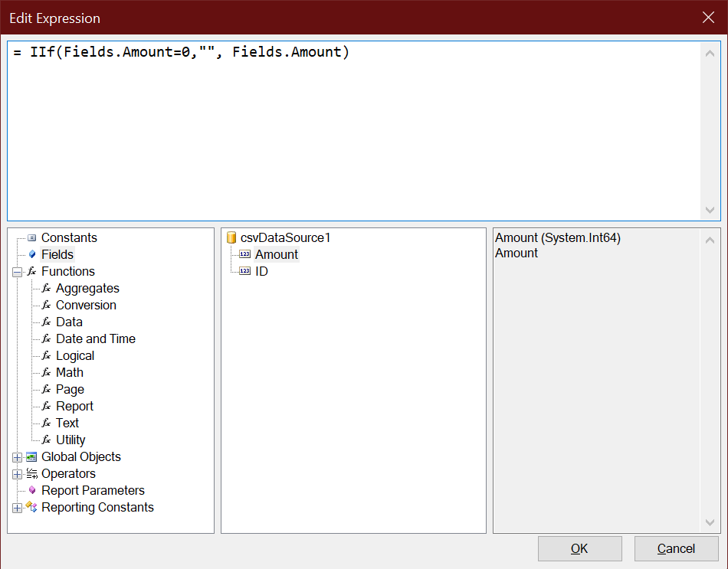Confirm the expression with OK

pos(580,548)
